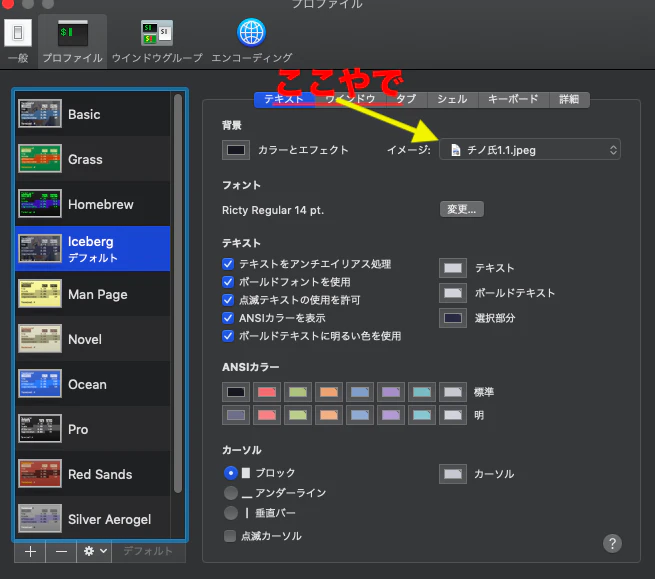Open the 選択部分 color well

[453, 318]
